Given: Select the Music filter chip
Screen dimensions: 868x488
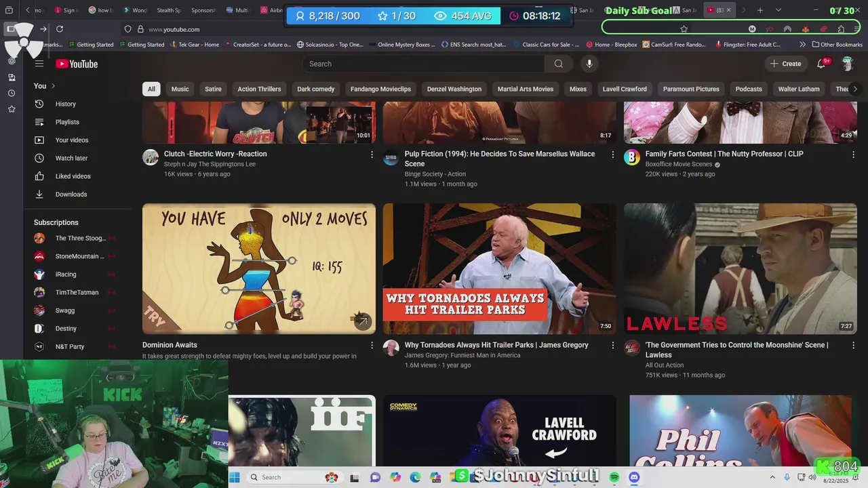Looking at the screenshot, I should click(x=180, y=89).
